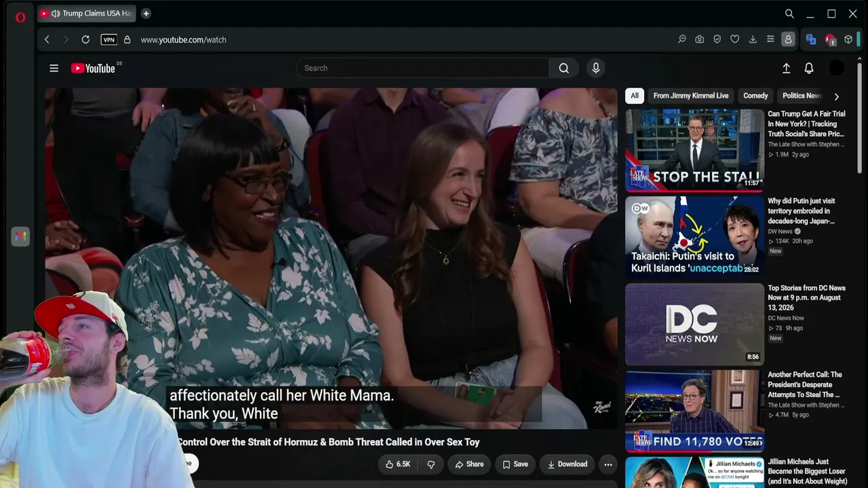Select the Politics News filter chip

(802, 96)
